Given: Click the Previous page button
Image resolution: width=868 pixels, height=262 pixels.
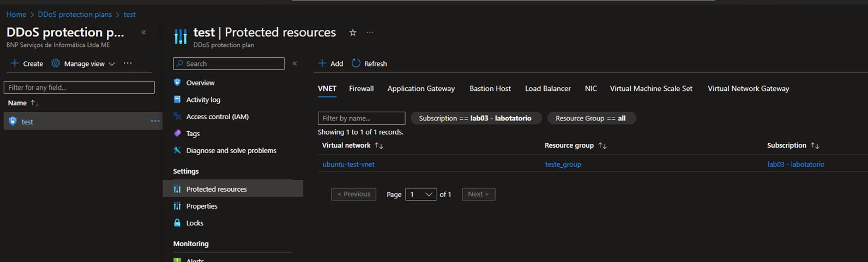Looking at the screenshot, I should (354, 194).
